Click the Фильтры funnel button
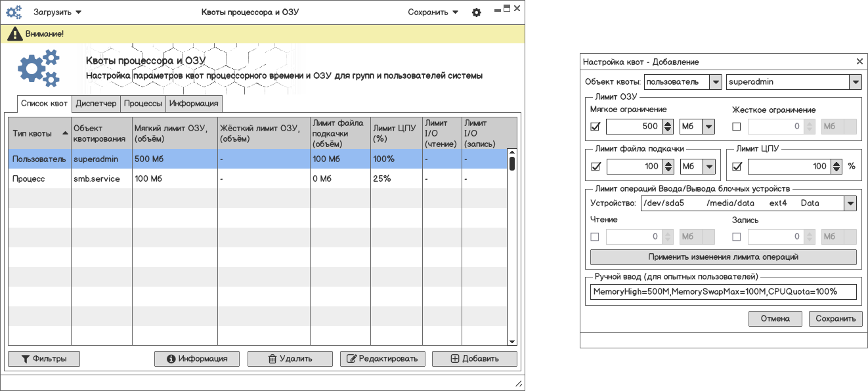 [x=44, y=359]
